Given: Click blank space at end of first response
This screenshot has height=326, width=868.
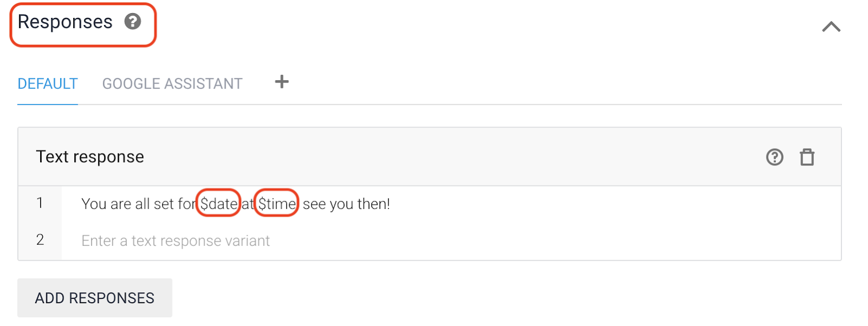Looking at the screenshot, I should click(597, 204).
